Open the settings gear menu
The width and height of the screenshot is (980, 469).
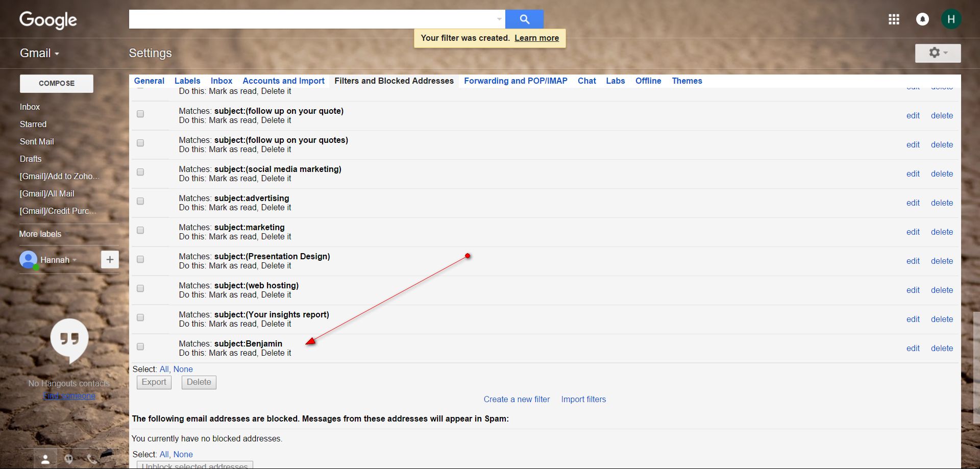(x=938, y=53)
